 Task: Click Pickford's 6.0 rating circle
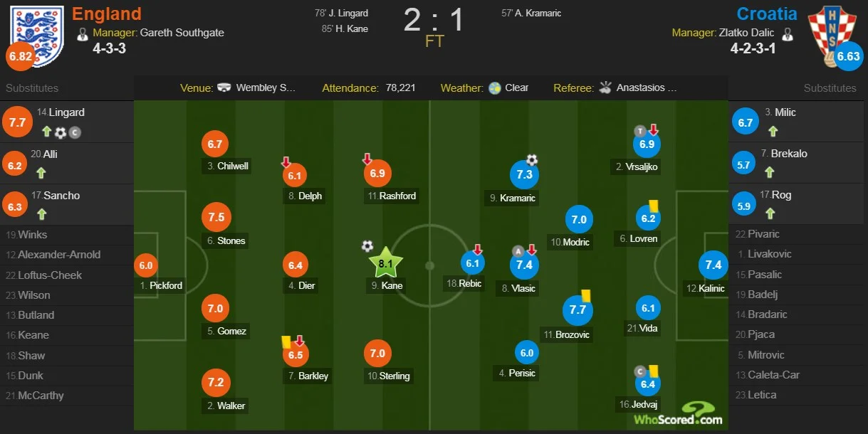146,265
